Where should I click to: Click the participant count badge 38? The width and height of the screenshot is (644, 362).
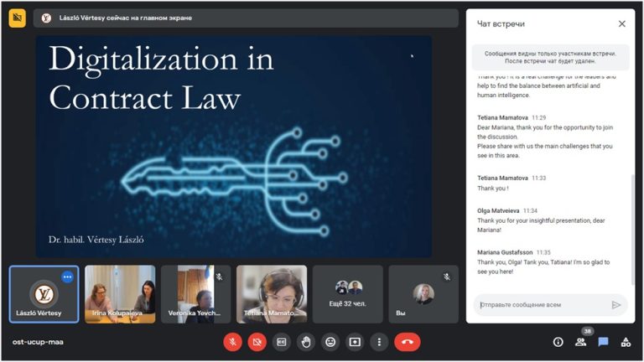[587, 331]
